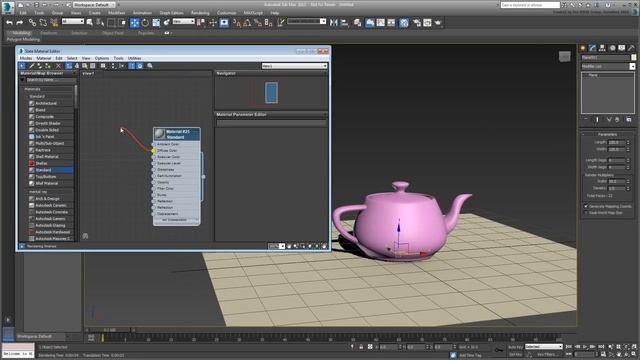Screen dimensions: 640x360
Task: Click the Select Tool arrow in Slate editor
Action: (x=22, y=66)
